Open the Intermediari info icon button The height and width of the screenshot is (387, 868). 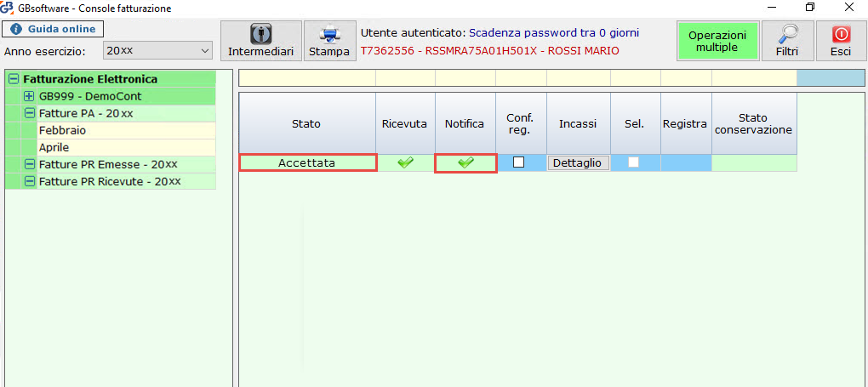point(260,34)
